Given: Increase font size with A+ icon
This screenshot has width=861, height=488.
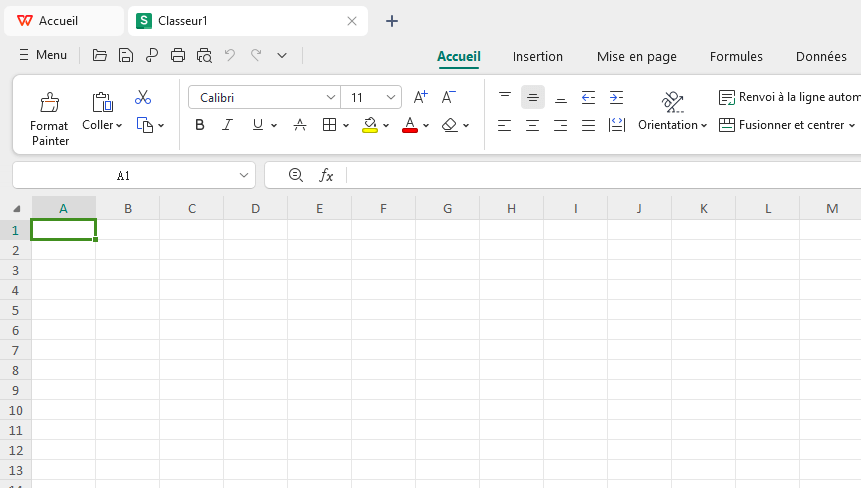Looking at the screenshot, I should tap(421, 97).
